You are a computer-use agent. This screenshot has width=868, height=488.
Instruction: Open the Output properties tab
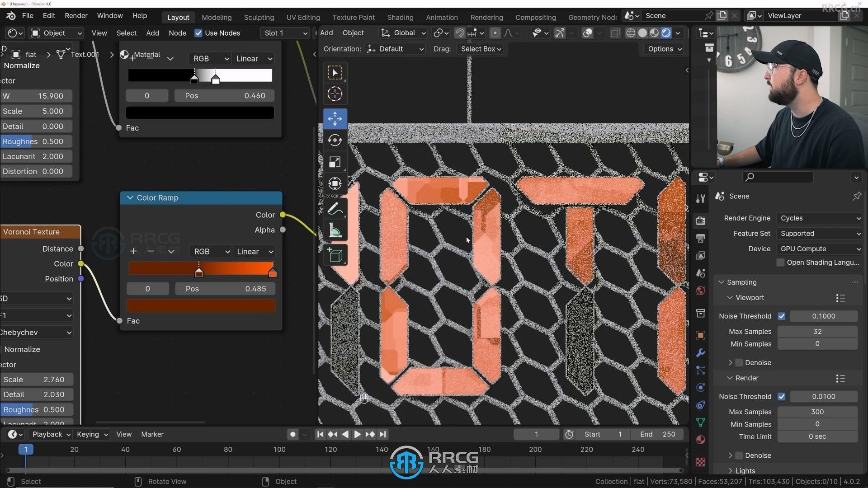tap(701, 238)
